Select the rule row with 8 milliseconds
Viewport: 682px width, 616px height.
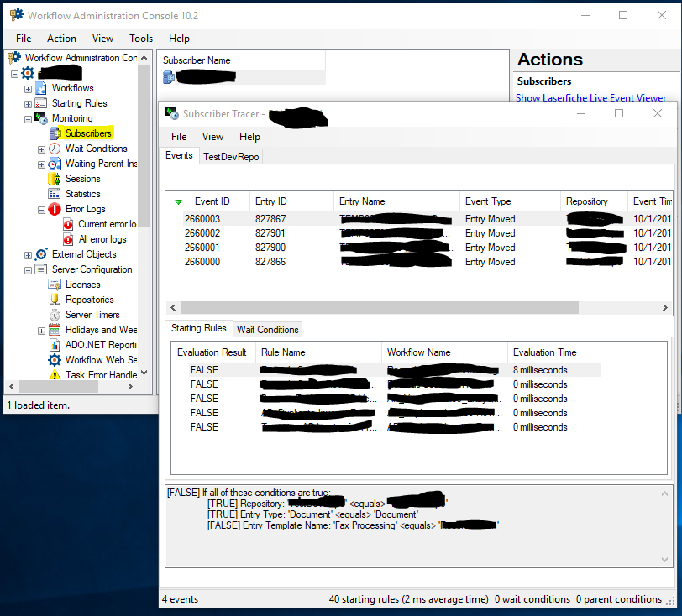[x=386, y=370]
